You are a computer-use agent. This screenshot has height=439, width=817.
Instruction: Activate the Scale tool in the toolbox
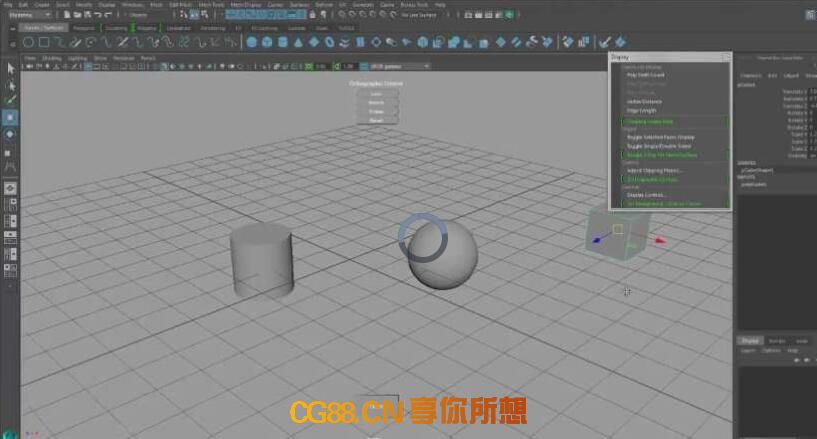click(x=8, y=153)
